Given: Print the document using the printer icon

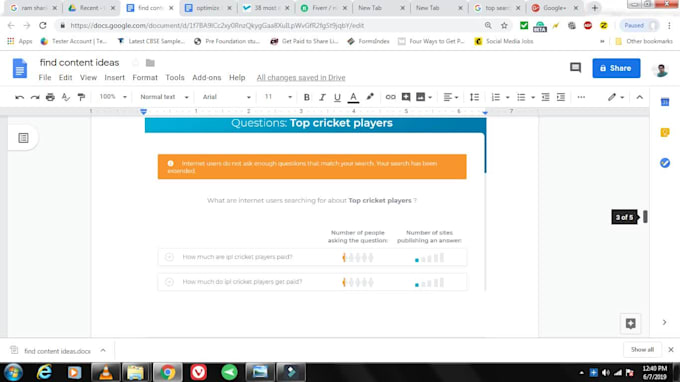Looking at the screenshot, I should pos(50,97).
